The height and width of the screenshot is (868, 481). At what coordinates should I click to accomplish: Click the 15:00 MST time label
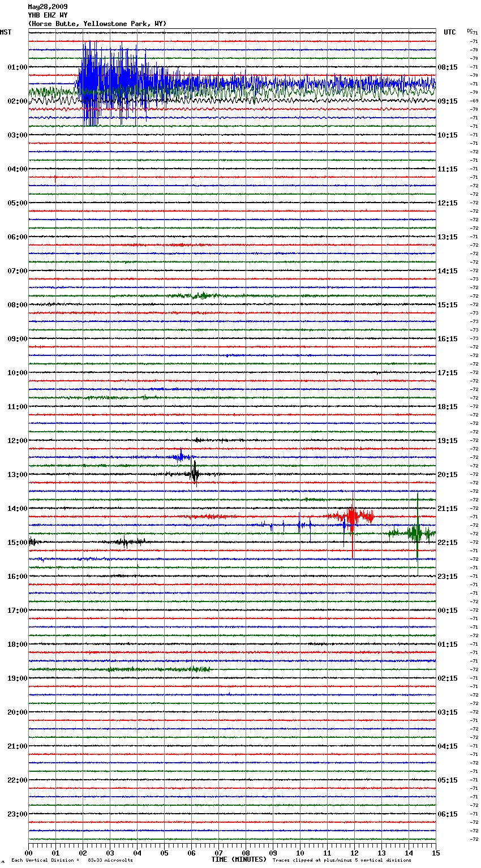click(17, 543)
